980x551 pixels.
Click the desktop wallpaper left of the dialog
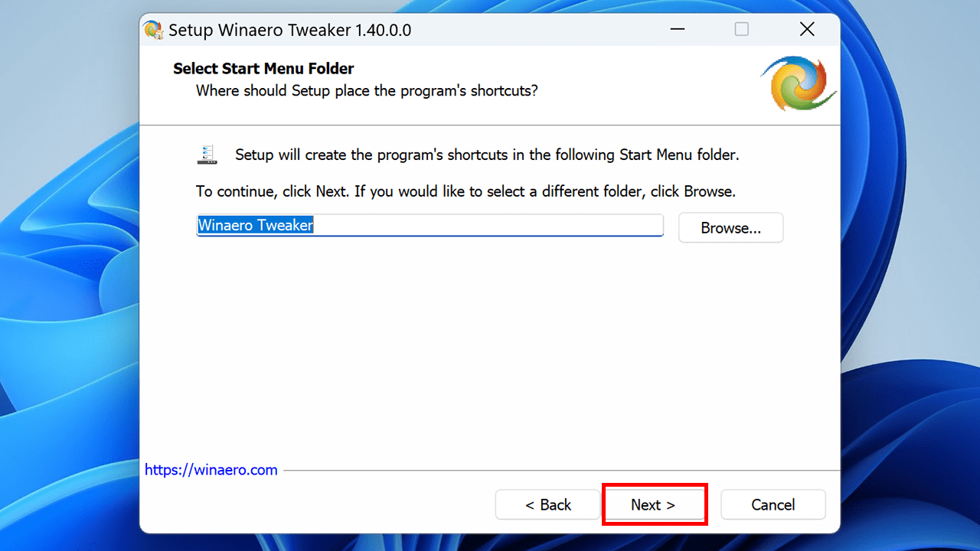69,306
